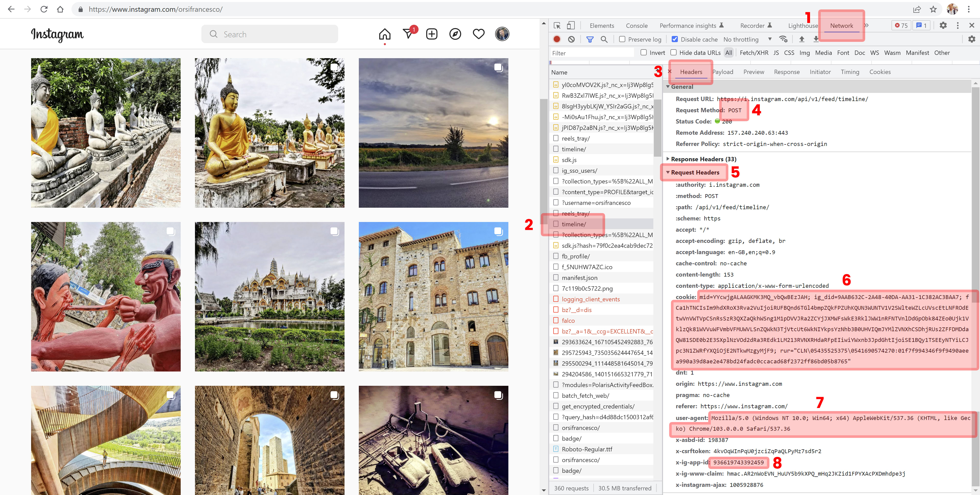Click the browser home button
Screen dimensions: 980x495
[x=60, y=9]
